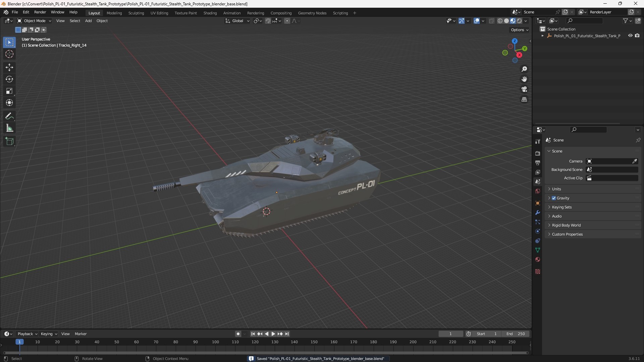The height and width of the screenshot is (362, 644).
Task: Activate the Move tool
Action: tap(9, 67)
